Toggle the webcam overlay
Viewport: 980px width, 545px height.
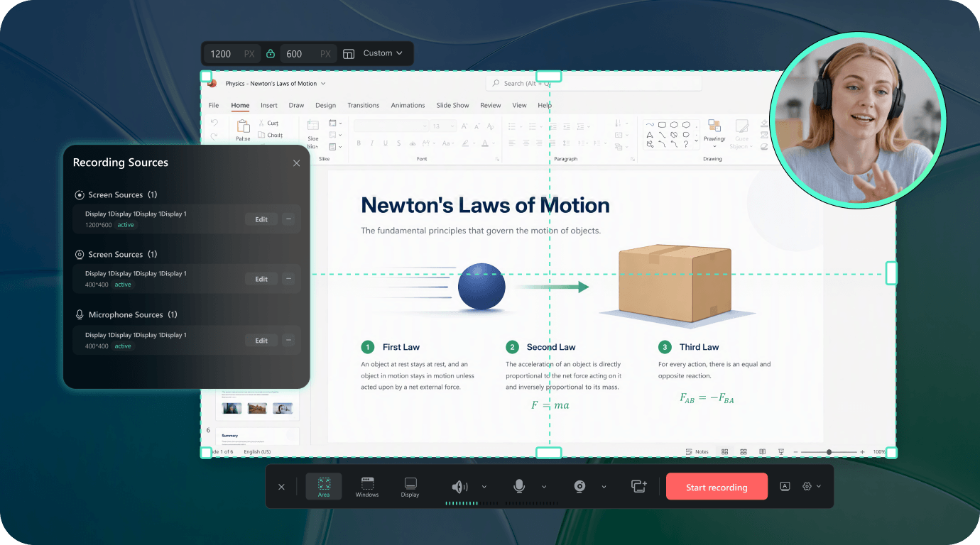(x=579, y=486)
